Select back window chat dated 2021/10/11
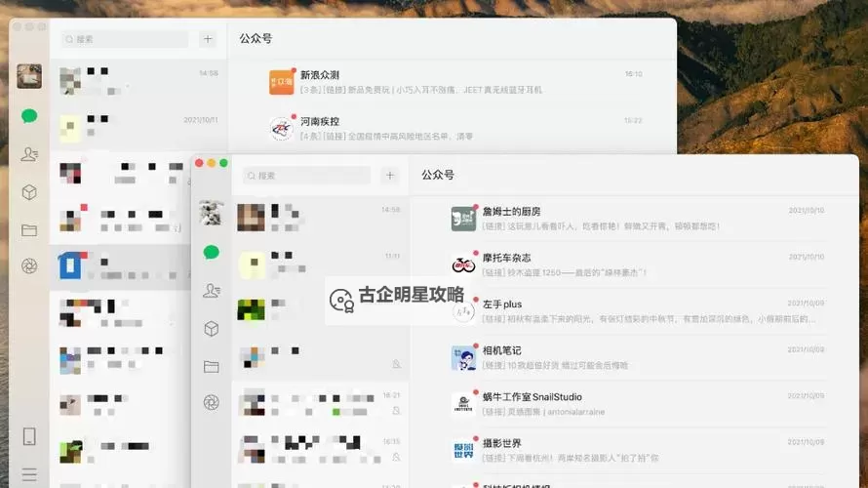Image resolution: width=868 pixels, height=488 pixels. click(x=138, y=128)
